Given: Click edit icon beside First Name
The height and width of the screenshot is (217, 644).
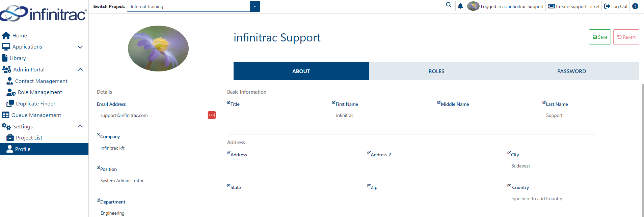Looking at the screenshot, I should click(x=334, y=102).
